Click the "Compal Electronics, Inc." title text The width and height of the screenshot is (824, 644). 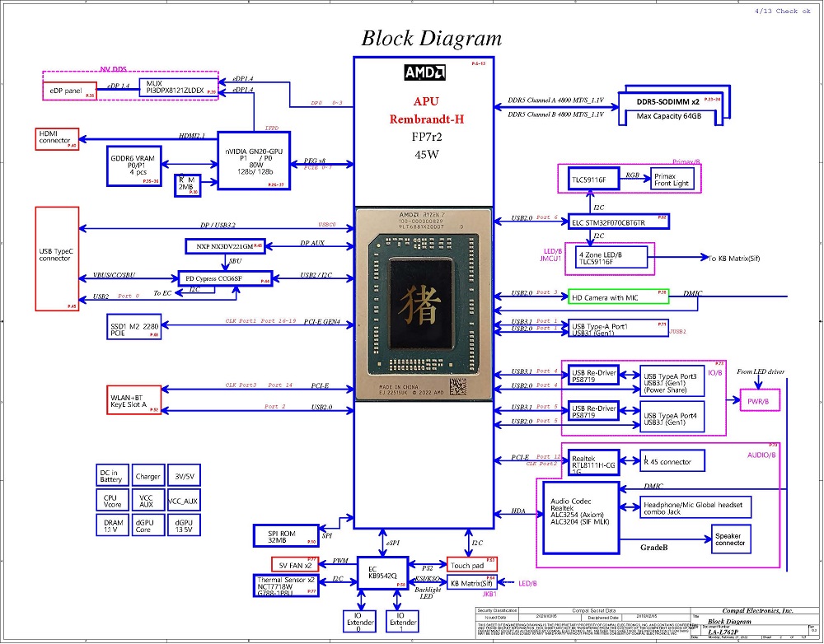coord(757,610)
